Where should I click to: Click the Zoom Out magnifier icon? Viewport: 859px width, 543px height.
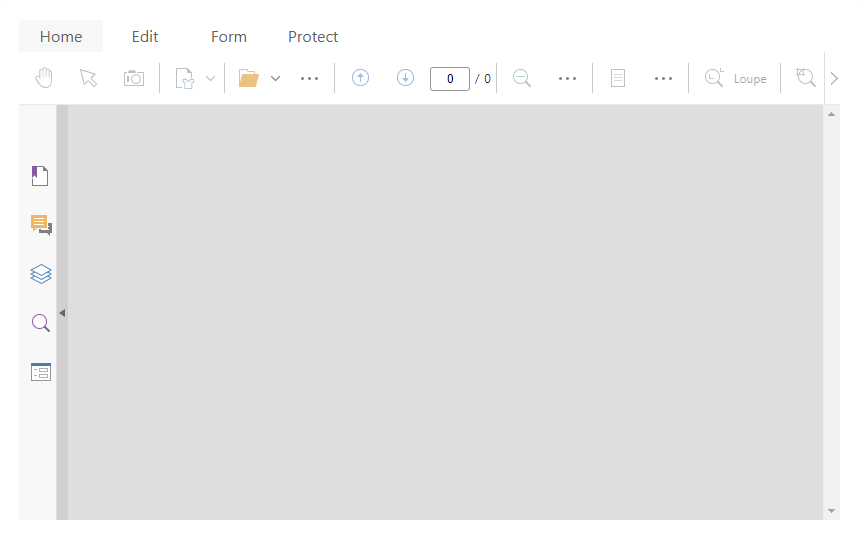point(522,78)
